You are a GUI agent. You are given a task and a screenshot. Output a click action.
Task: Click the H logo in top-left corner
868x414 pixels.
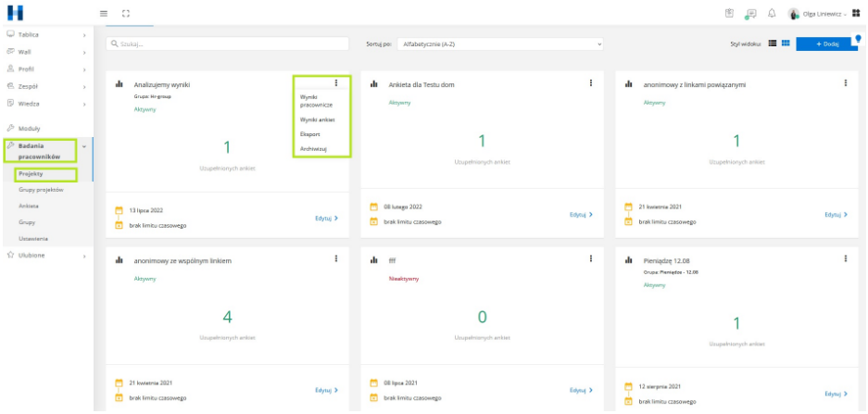(x=15, y=13)
